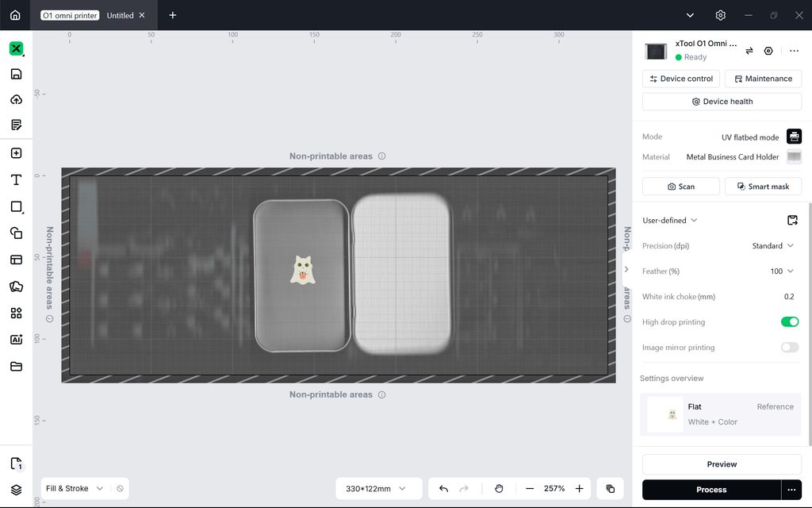812x508 pixels.
Task: Open the Fill & Stroke dropdown
Action: tap(75, 488)
